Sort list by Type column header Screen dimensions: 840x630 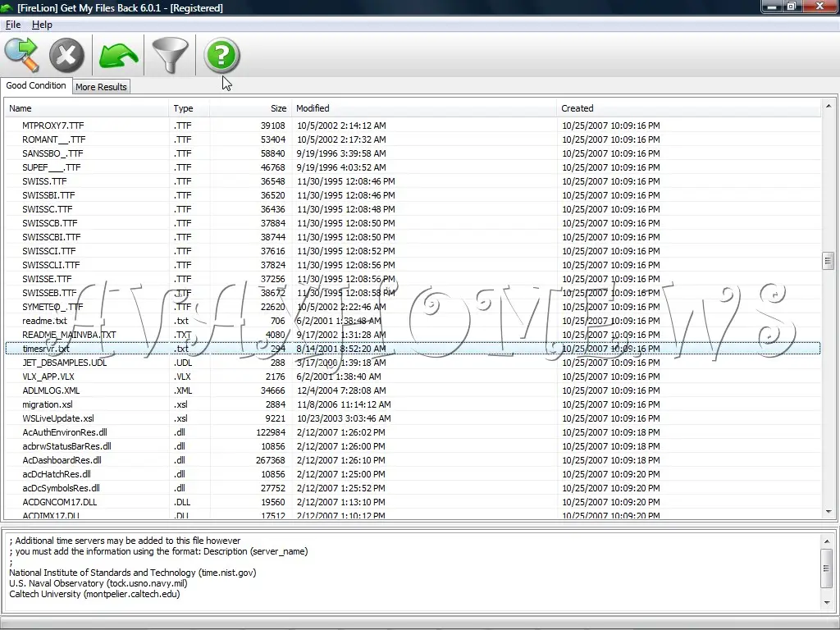(x=189, y=108)
